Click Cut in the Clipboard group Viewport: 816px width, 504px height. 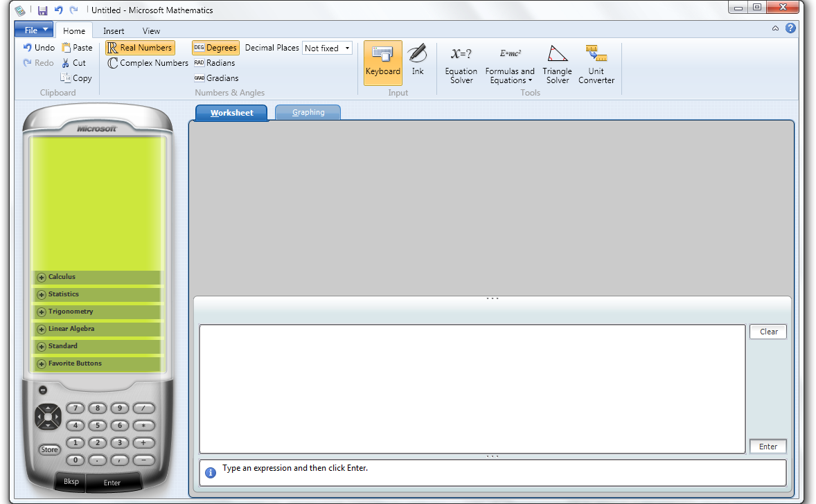73,63
